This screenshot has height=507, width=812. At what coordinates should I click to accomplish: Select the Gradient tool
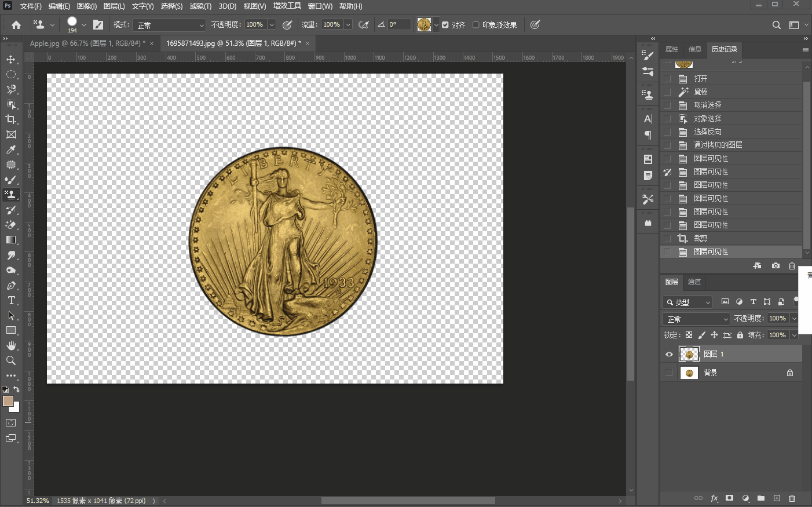11,240
